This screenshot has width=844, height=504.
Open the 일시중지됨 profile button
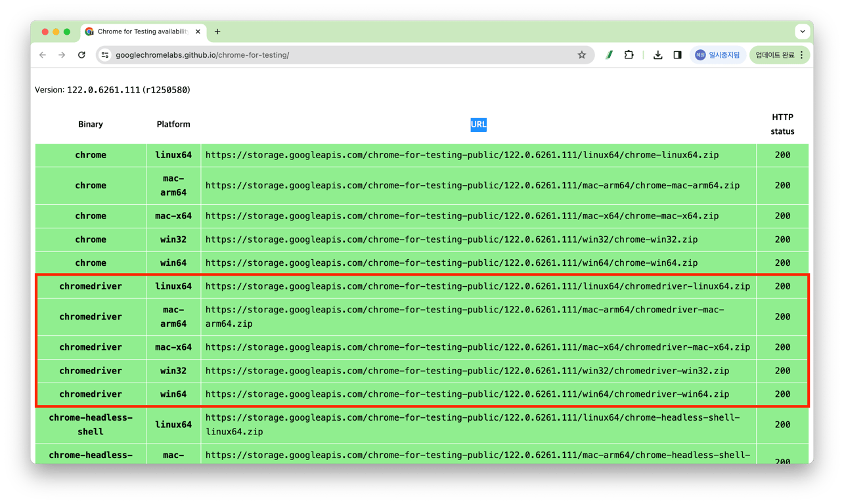click(718, 55)
